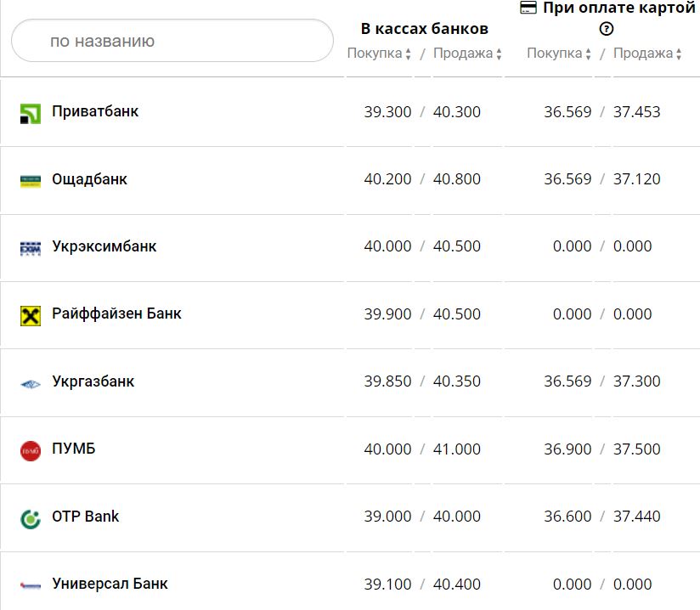Click the red ПУМБ logo

point(31,450)
